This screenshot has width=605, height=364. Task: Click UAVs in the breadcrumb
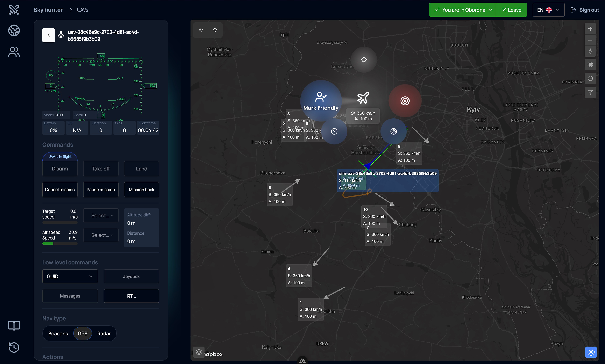click(x=82, y=10)
